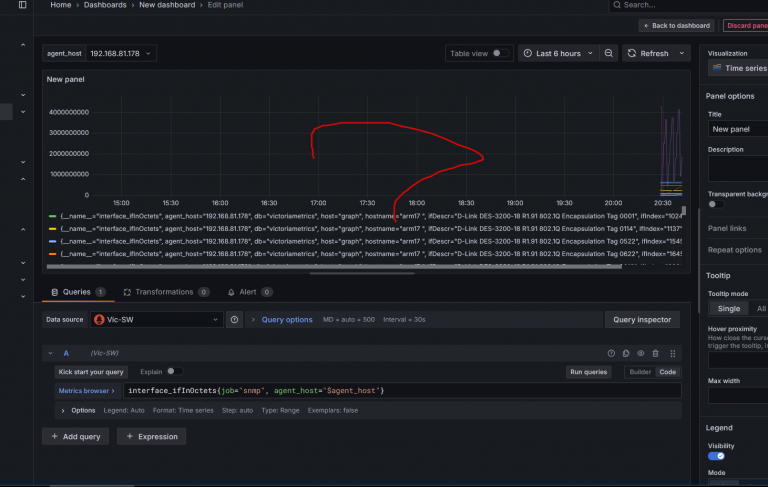This screenshot has height=487, width=768.
Task: Open the Vic-SW data source dropdown
Action: 156,319
